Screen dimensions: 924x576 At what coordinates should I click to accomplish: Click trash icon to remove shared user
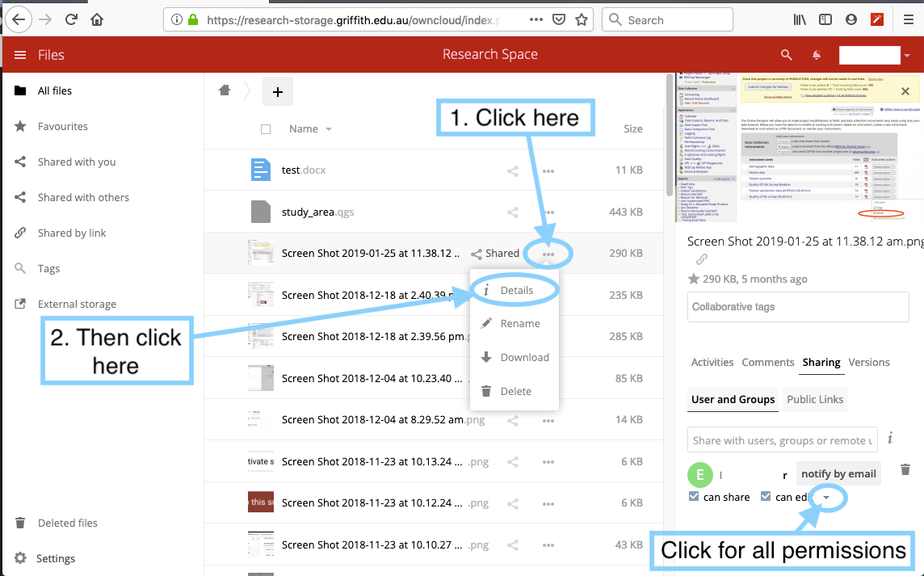(x=905, y=469)
